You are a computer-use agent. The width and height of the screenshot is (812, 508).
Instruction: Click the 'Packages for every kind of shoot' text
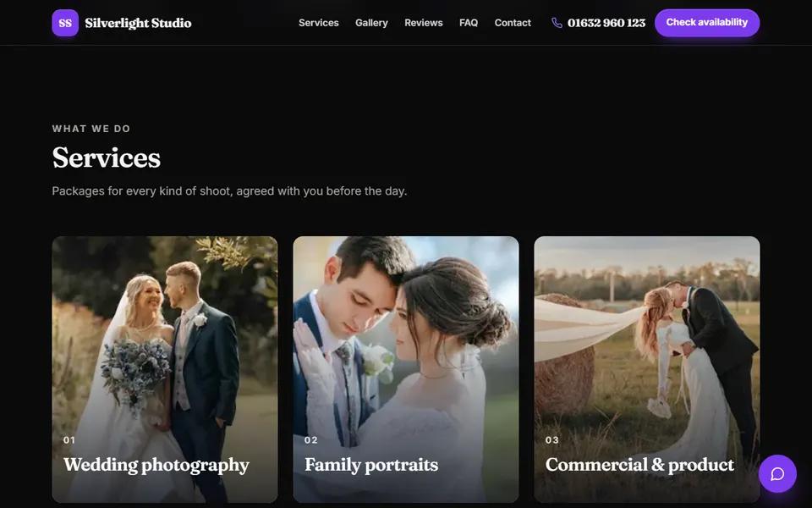pyautogui.click(x=229, y=191)
